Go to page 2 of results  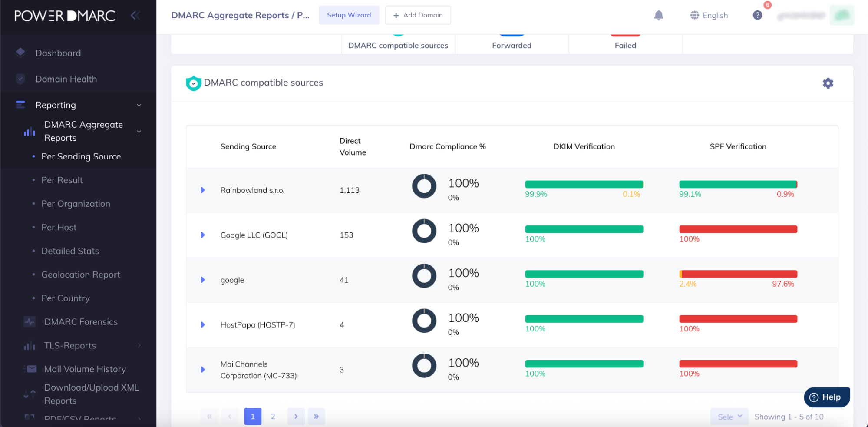click(273, 416)
